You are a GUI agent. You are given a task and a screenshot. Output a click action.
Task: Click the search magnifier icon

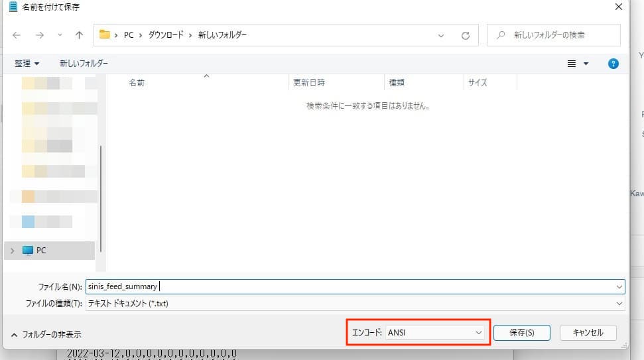[x=501, y=35]
